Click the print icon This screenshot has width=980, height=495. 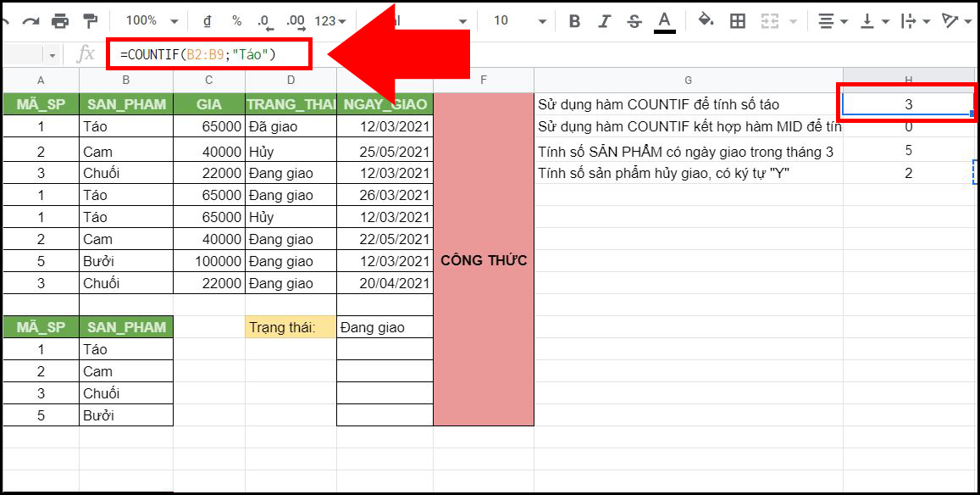pyautogui.click(x=60, y=20)
